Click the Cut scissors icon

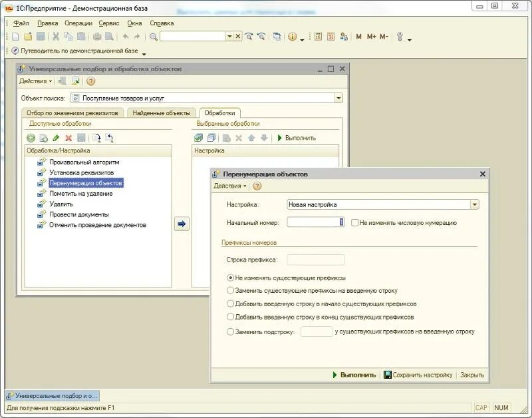(56, 37)
